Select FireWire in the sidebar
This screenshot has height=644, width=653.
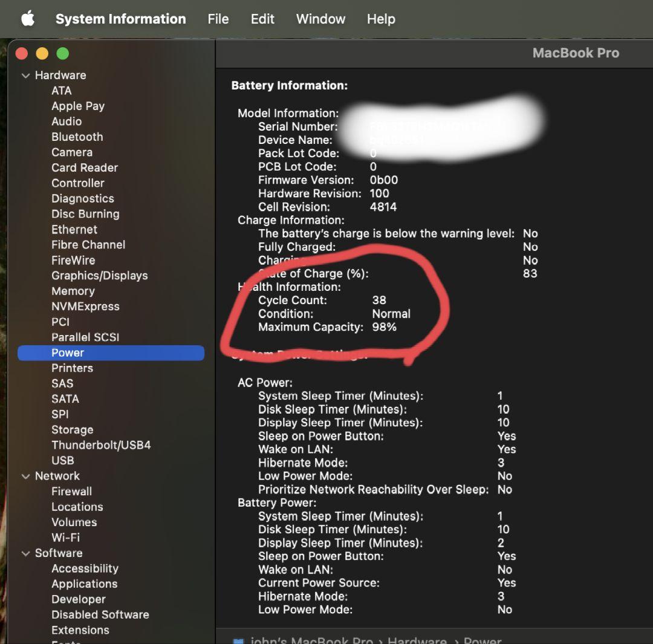[x=73, y=261]
